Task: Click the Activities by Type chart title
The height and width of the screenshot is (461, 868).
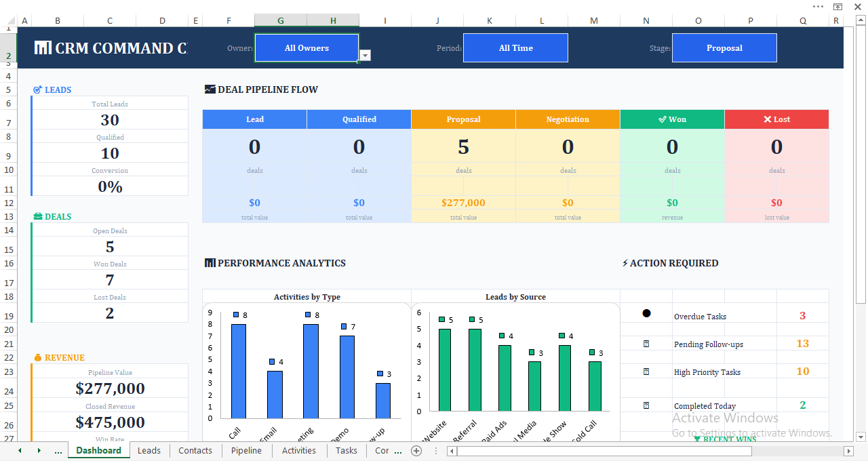Action: tap(307, 297)
